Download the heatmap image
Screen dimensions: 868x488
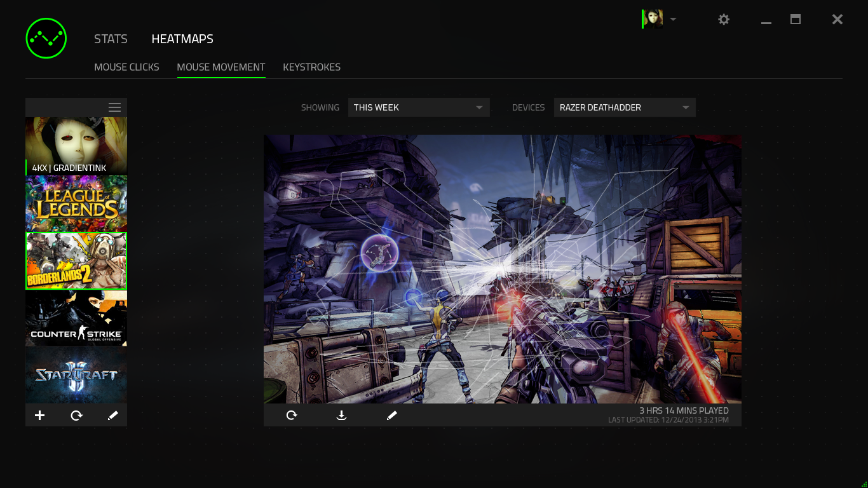341,416
